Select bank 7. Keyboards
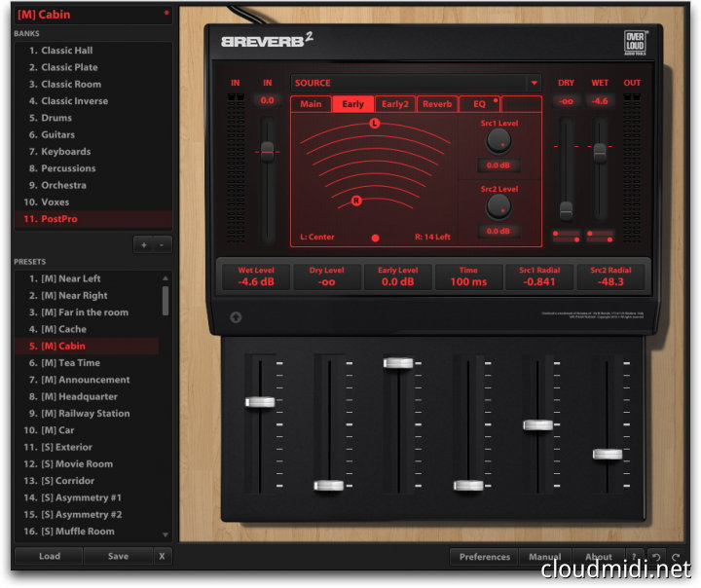The width and height of the screenshot is (701, 588). tap(93, 152)
